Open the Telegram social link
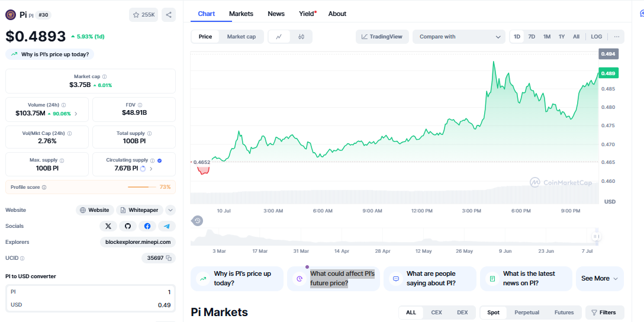 pos(167,226)
